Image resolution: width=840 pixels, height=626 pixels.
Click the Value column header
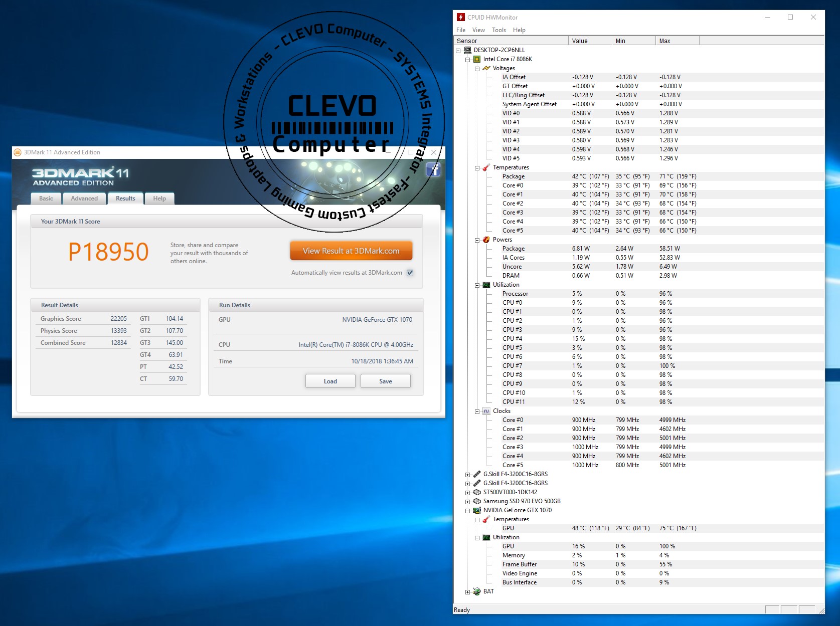590,41
